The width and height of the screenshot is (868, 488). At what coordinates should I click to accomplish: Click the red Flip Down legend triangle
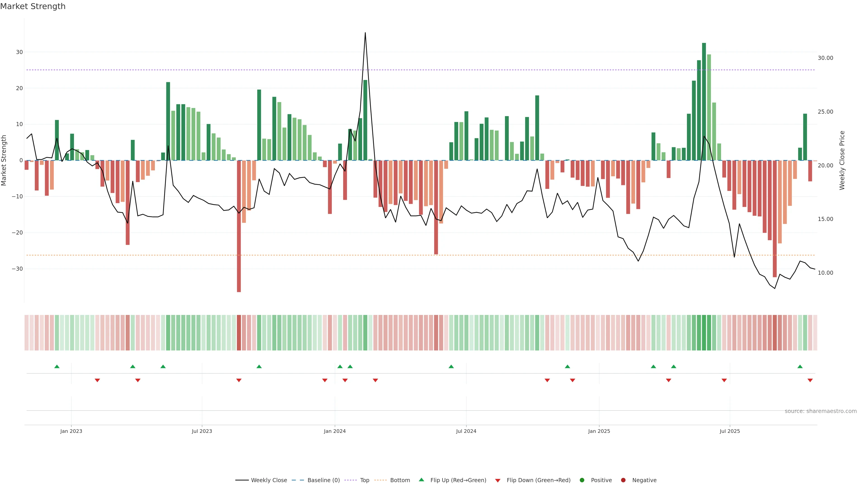click(498, 480)
